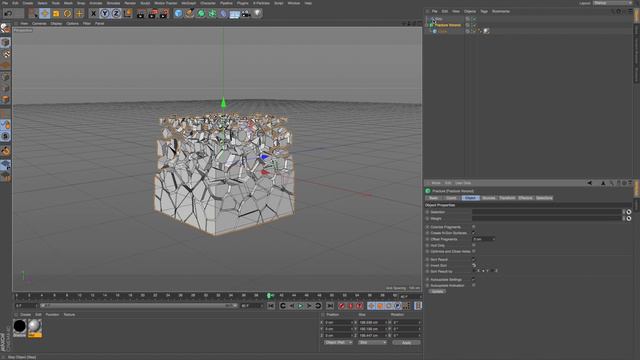This screenshot has width=640, height=360.
Task: Open Objects menu in Object Manager
Action: coord(470,11)
